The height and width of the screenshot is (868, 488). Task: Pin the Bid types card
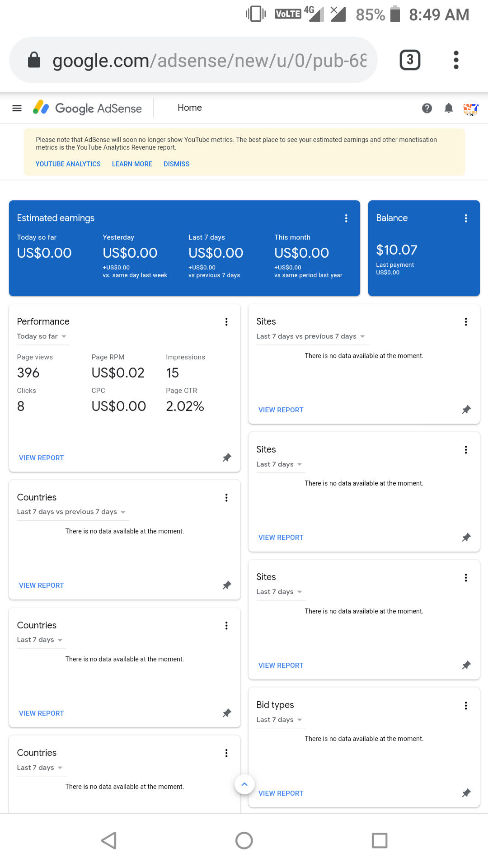coord(466,793)
